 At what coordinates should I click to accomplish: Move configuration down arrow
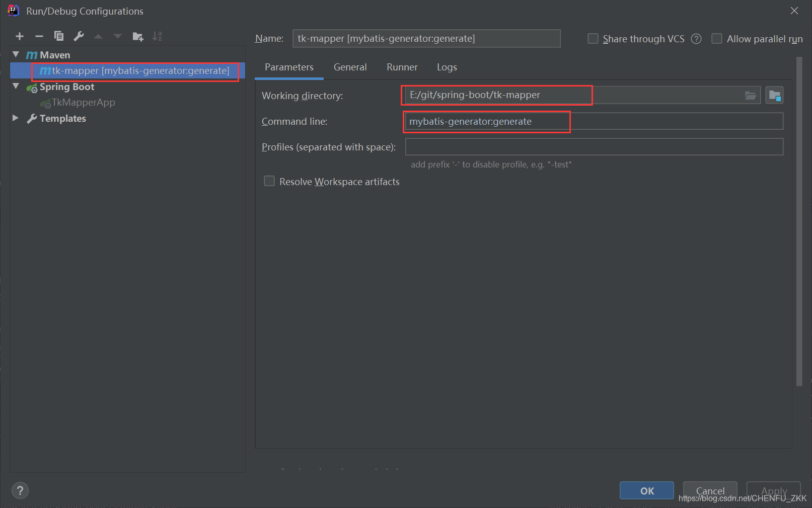click(x=118, y=36)
